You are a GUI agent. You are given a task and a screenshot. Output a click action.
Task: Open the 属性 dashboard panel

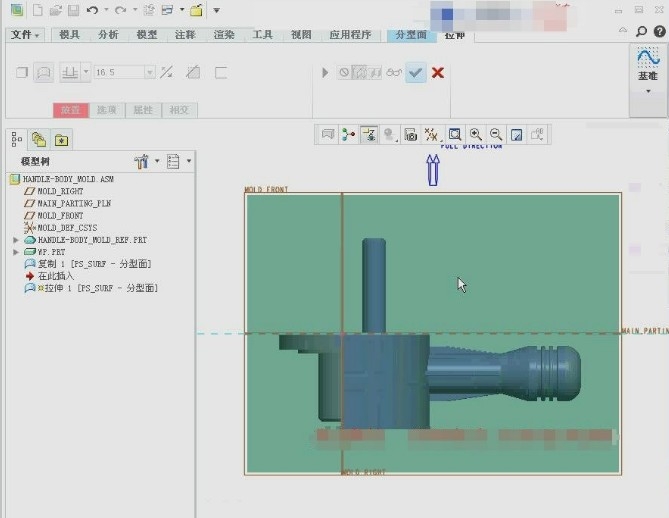(x=143, y=110)
